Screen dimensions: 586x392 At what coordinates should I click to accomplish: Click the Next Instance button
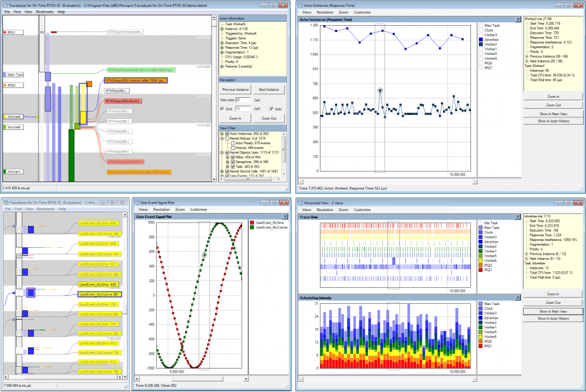pyautogui.click(x=269, y=90)
